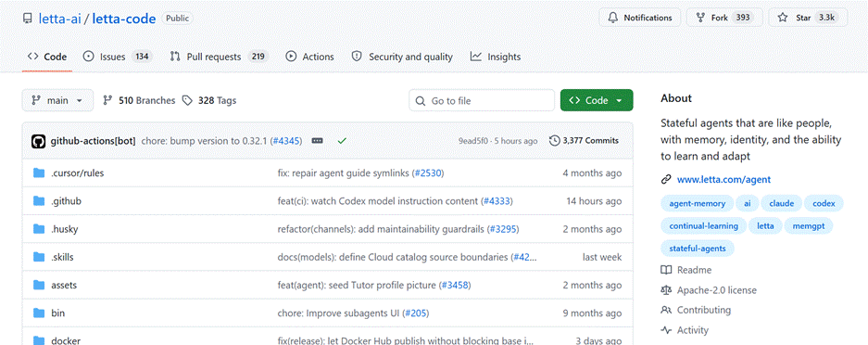Select the claude topic tag

click(x=781, y=203)
